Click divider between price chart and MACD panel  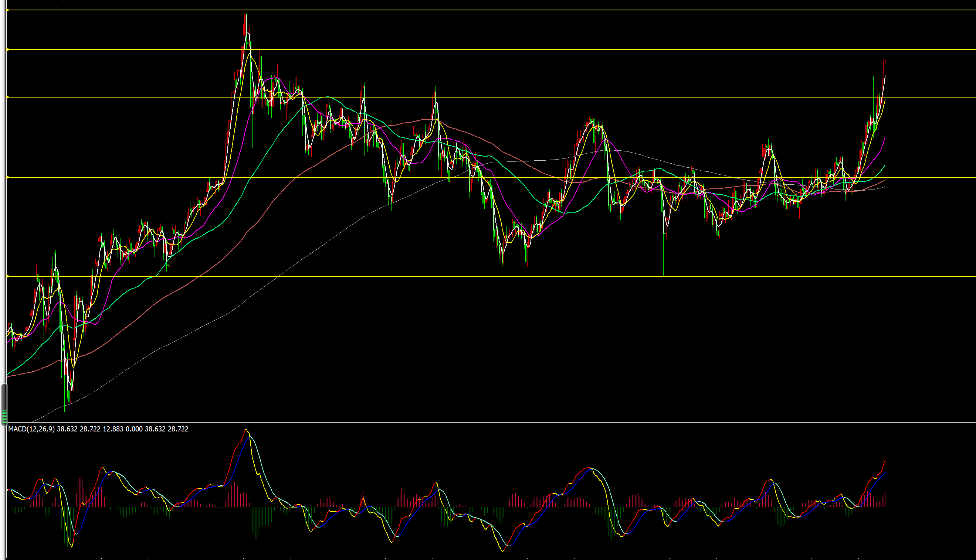(488, 423)
